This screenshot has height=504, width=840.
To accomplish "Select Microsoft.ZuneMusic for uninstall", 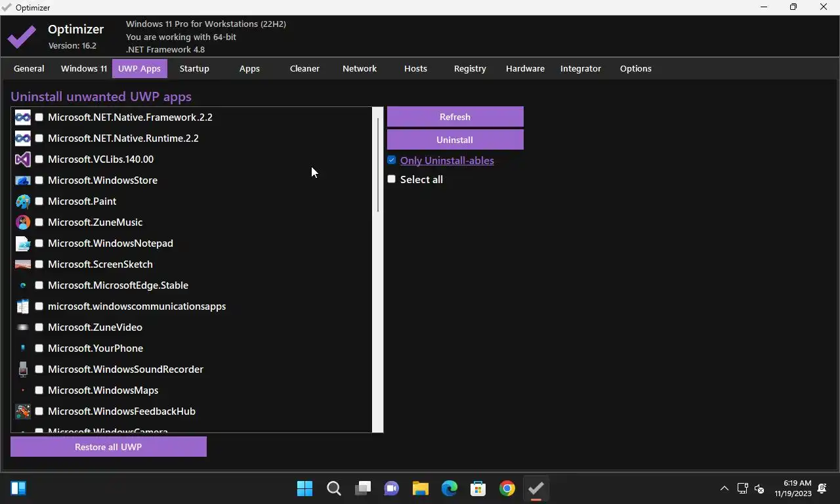I will [x=39, y=222].
